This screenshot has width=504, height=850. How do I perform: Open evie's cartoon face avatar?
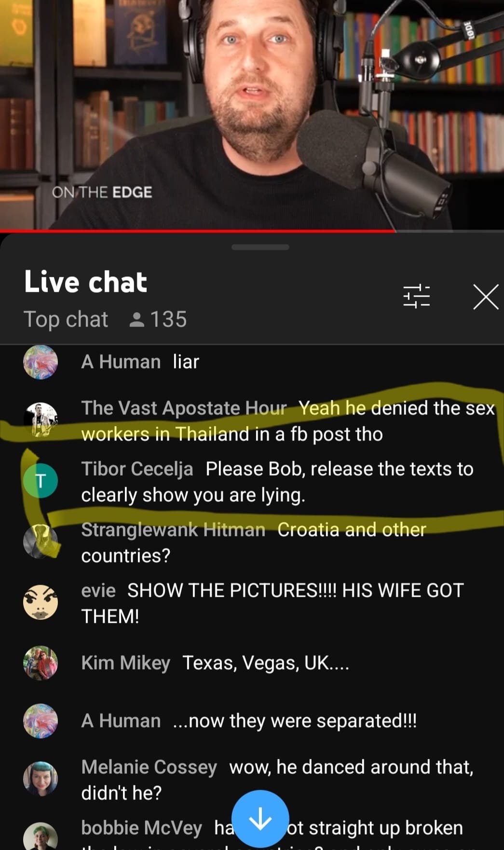(41, 602)
